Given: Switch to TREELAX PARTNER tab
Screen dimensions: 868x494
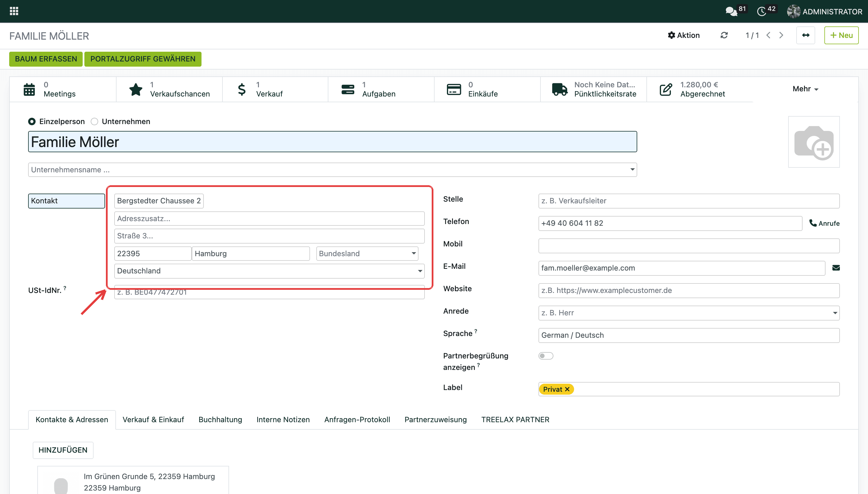Looking at the screenshot, I should pos(515,419).
